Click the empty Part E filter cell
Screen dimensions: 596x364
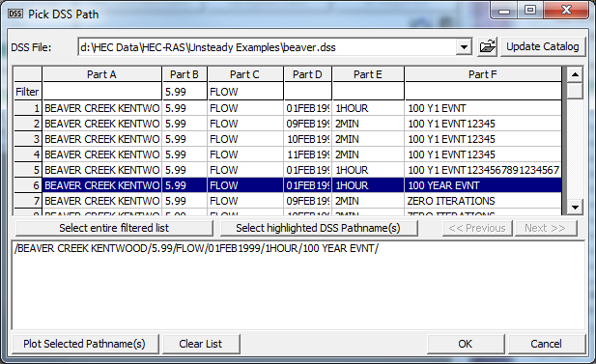pos(368,92)
